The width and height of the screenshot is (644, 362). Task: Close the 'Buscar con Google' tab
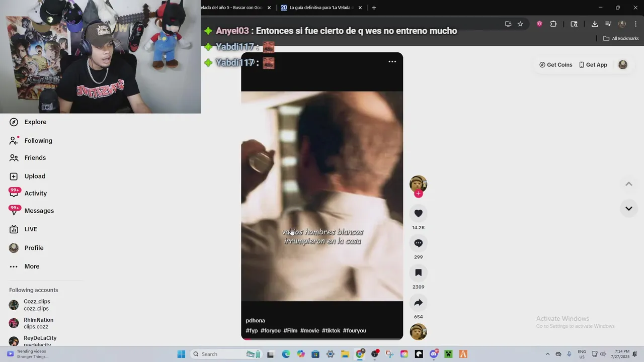coord(269,8)
